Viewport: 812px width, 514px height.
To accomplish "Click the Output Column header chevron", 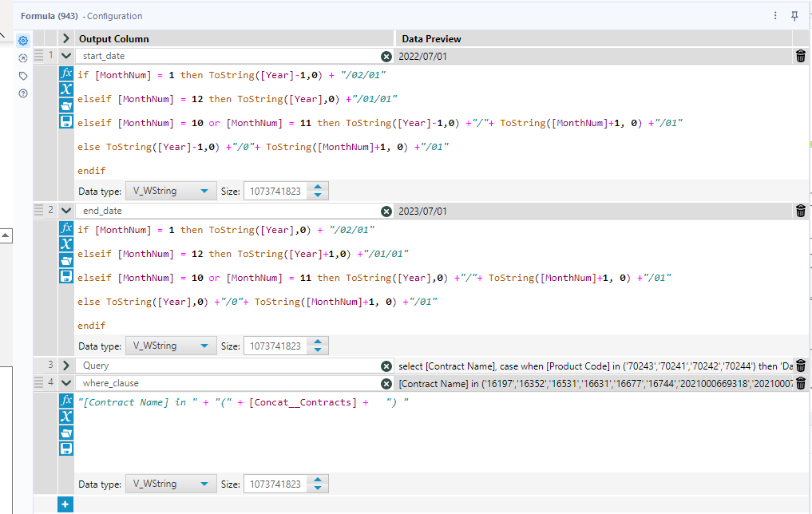I will 65,38.
